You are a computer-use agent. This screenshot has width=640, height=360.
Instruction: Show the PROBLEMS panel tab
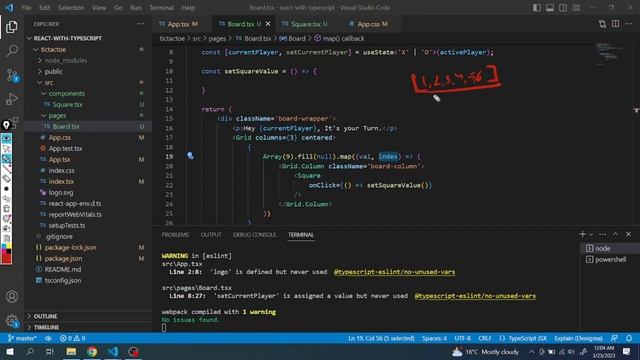point(175,235)
